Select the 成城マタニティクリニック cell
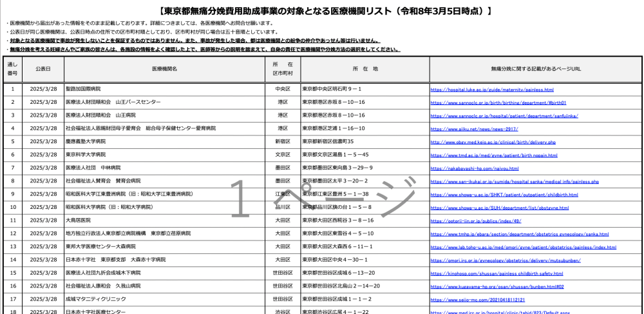The width and height of the screenshot is (644, 314). click(97, 300)
